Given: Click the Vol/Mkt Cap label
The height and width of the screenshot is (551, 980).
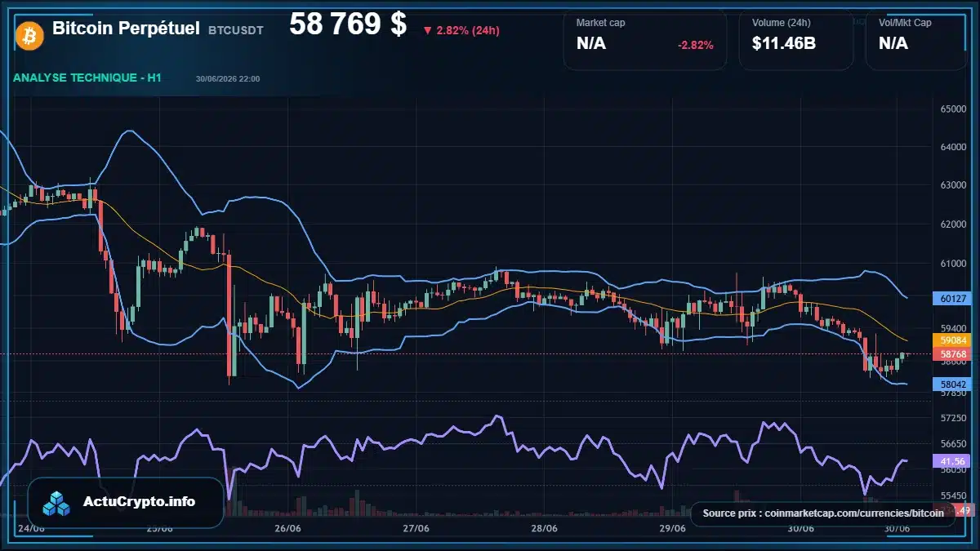Looking at the screenshot, I should click(x=905, y=23).
